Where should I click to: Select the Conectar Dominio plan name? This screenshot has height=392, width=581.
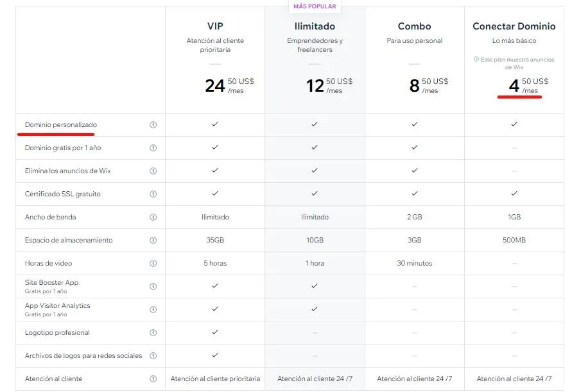(x=514, y=26)
